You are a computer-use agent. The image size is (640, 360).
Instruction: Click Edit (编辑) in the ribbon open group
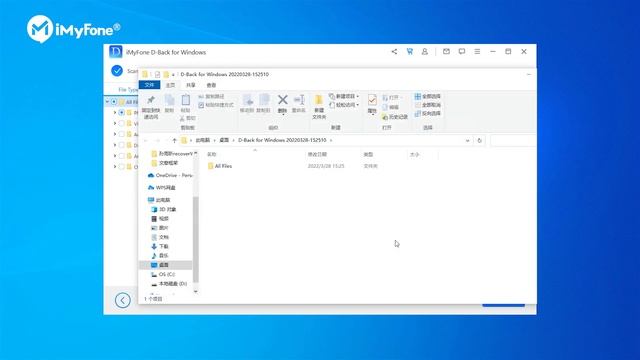(x=390, y=107)
